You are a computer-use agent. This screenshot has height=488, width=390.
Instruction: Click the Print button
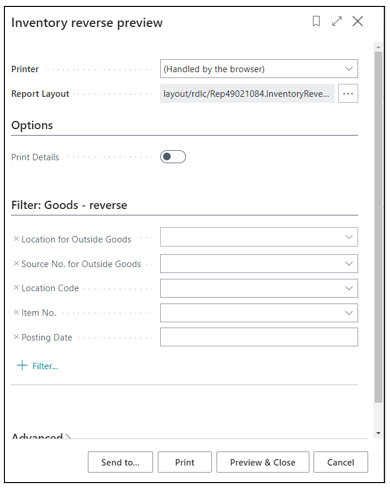click(x=185, y=462)
